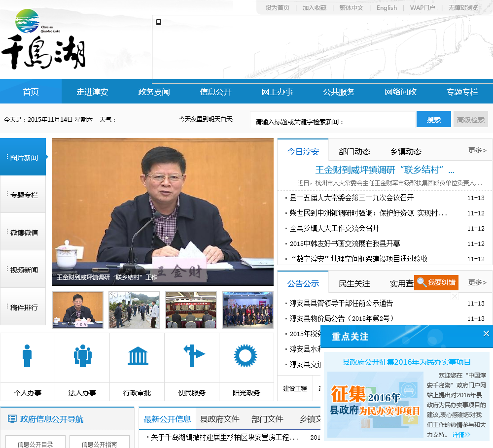Open 淳安县县管领导干部任前公示通告
493x448 pixels.
341,303
